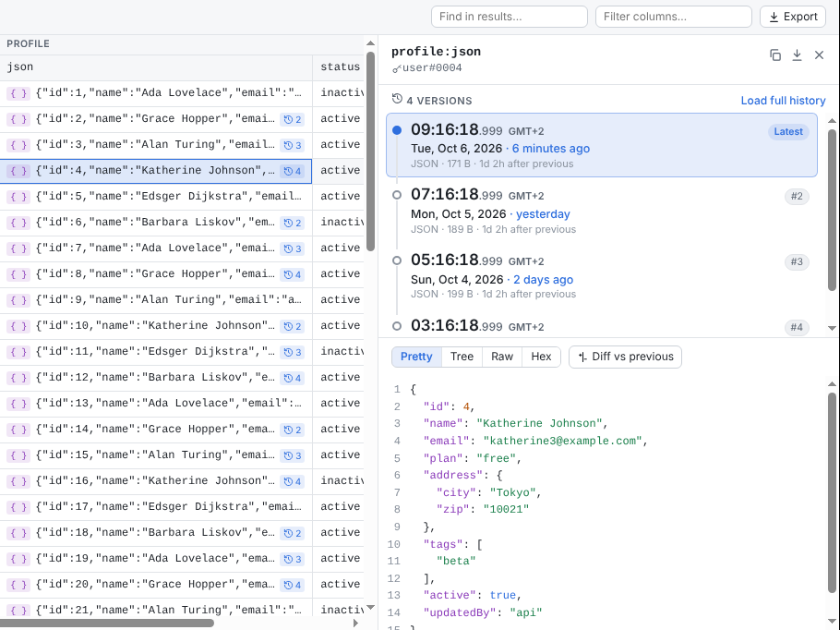Click the JSON braces icon for Ada Lovelace id 13
This screenshot has height=630, width=840.
18,404
